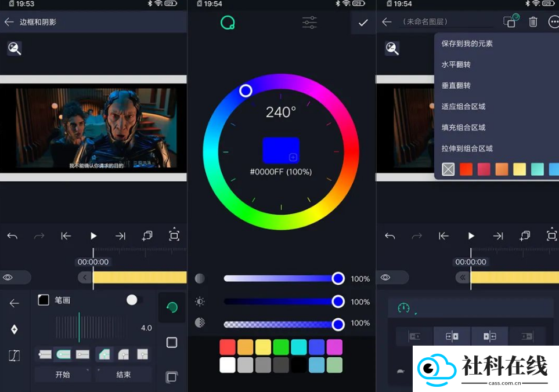Image resolution: width=559 pixels, height=392 pixels.
Task: Open the color wheel mode in picker
Action: point(228,23)
